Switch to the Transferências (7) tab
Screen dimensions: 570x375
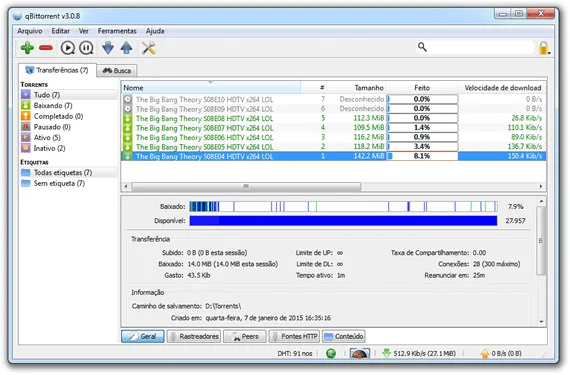tap(57, 70)
